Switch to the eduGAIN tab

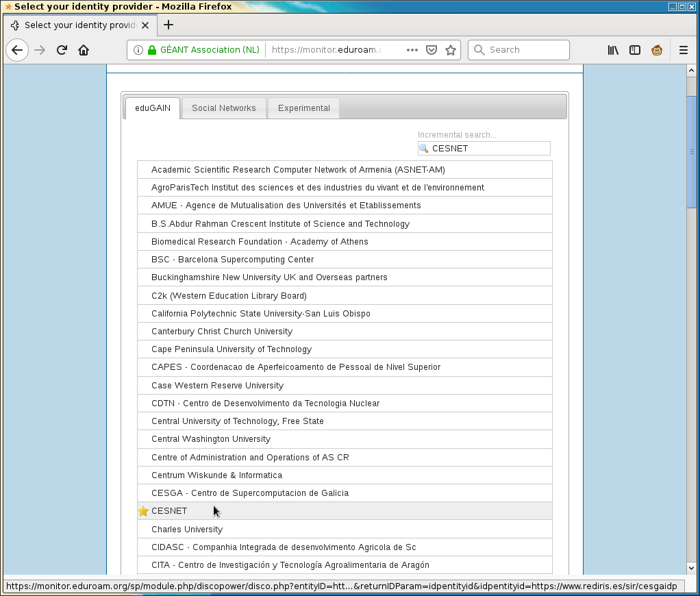click(x=153, y=108)
